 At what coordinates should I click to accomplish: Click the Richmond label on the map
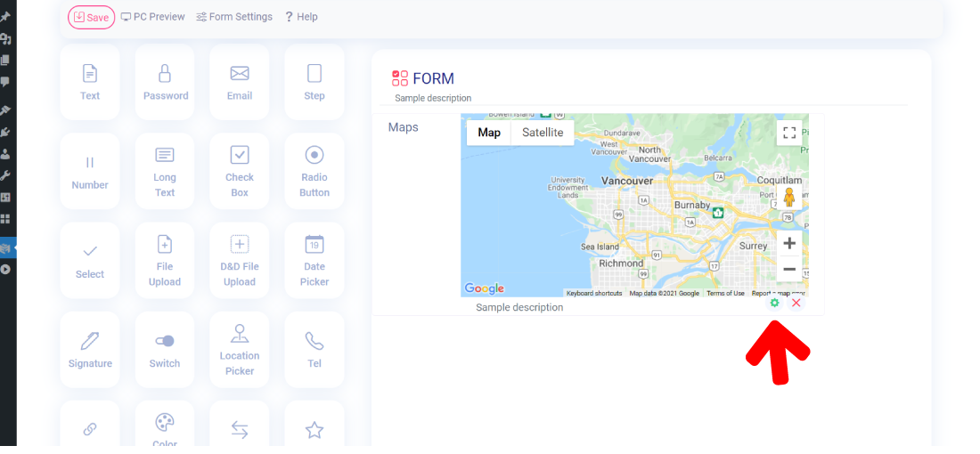621,263
